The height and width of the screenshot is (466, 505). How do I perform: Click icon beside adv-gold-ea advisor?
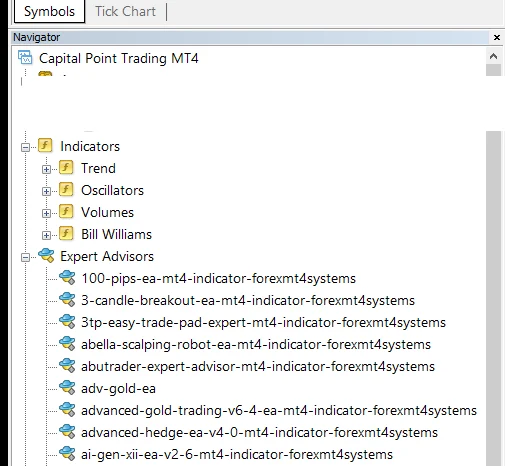pos(67,388)
